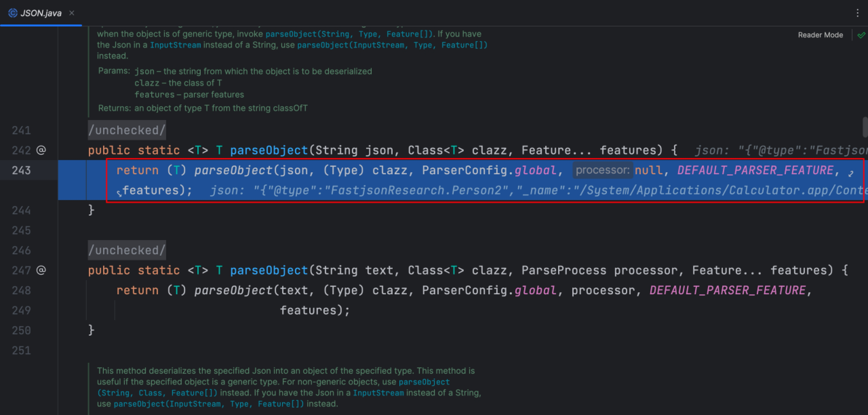Viewport: 868px width, 415px height.
Task: Click line number 248 in the gutter
Action: pos(21,290)
